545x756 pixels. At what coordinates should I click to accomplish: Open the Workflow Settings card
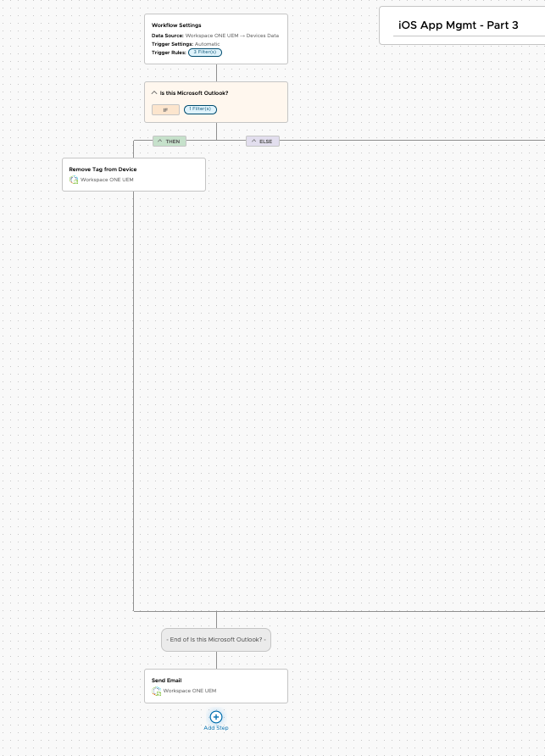(x=216, y=39)
